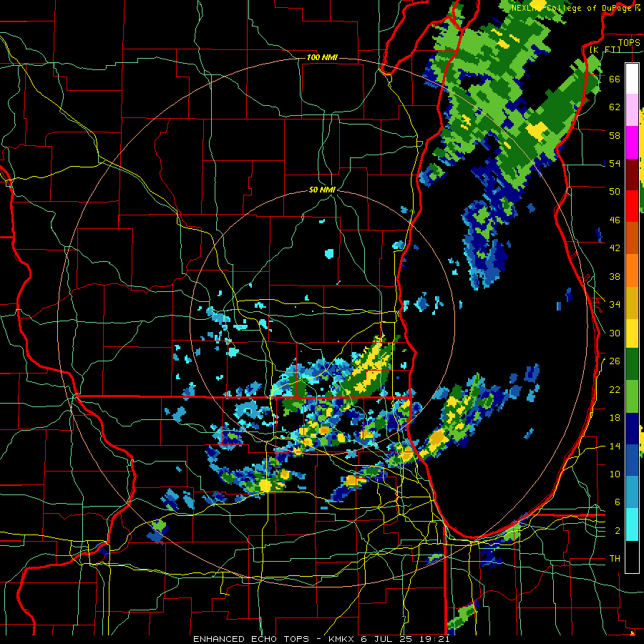Screen dimensions: 644x644
Task: Click the '50 NMI' range ring label
Action: [x=322, y=190]
